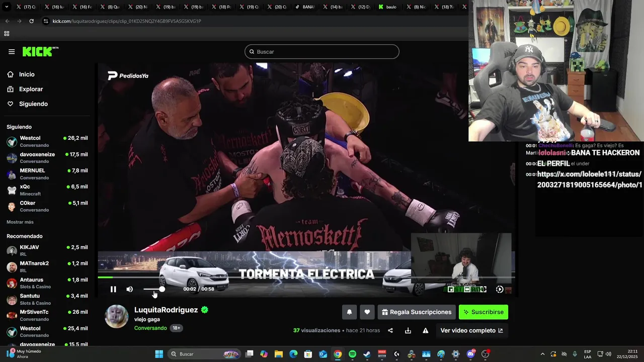Open MERNUEL channel in Siguiendo
The width and height of the screenshot is (644, 362).
(x=47, y=174)
